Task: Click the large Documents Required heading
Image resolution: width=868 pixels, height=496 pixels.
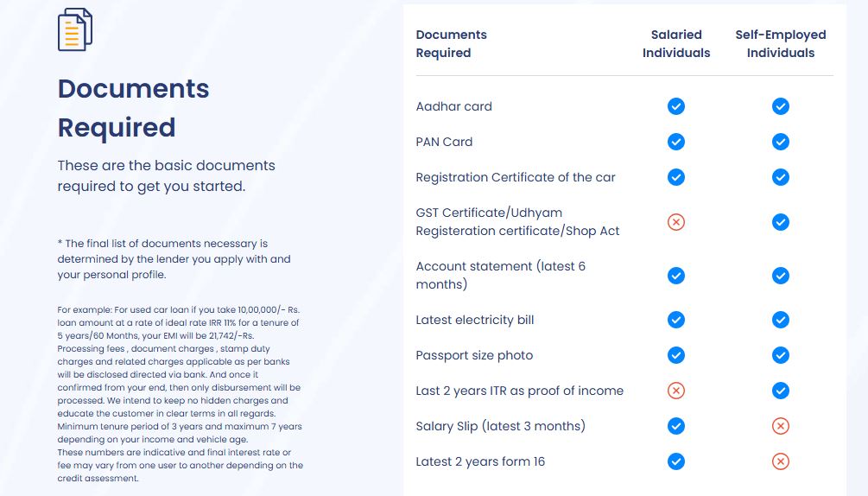Action: (x=133, y=108)
